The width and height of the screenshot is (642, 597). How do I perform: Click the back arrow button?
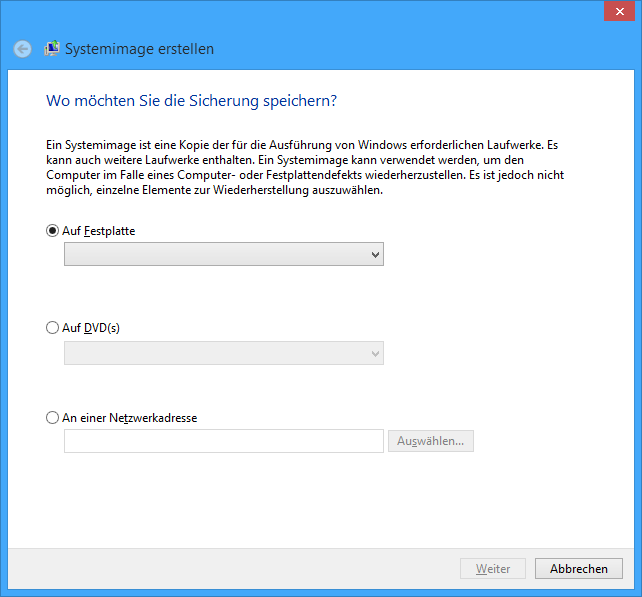[22, 49]
